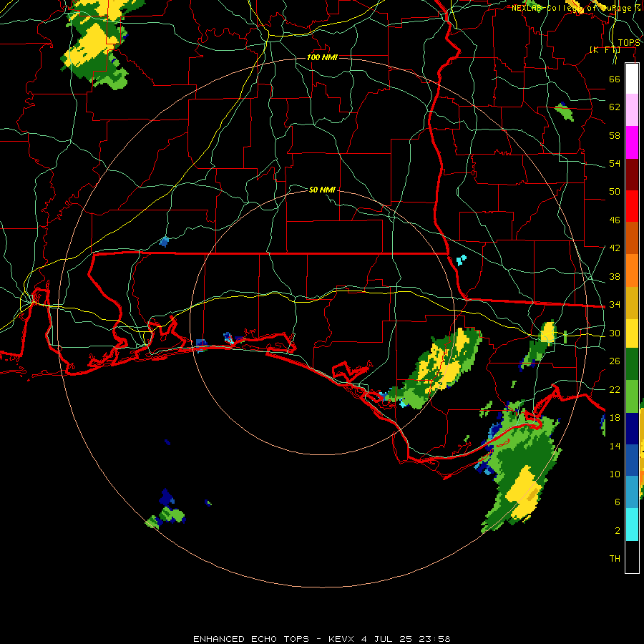This screenshot has height=644, width=644.
Task: Click the legend value "38"
Action: click(x=615, y=276)
